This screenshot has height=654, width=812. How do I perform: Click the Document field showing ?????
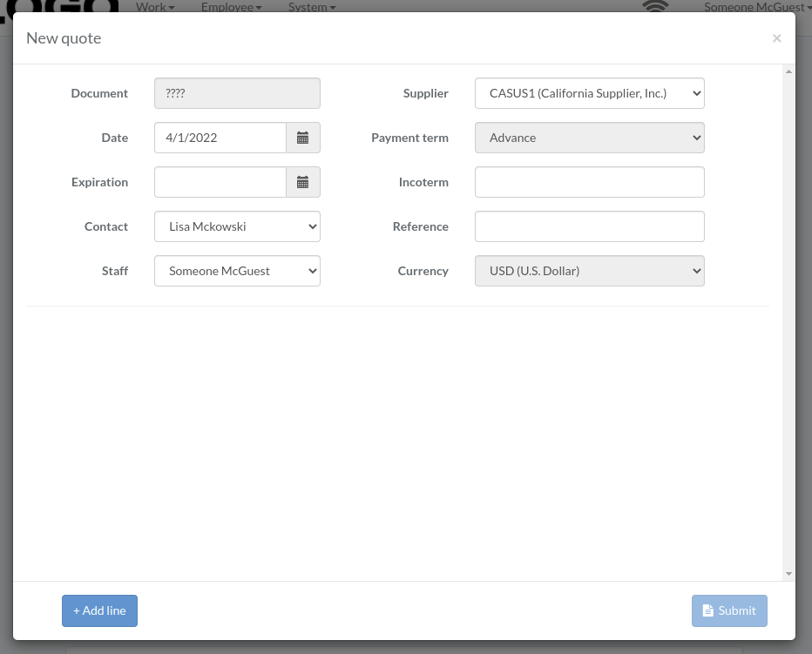(237, 93)
